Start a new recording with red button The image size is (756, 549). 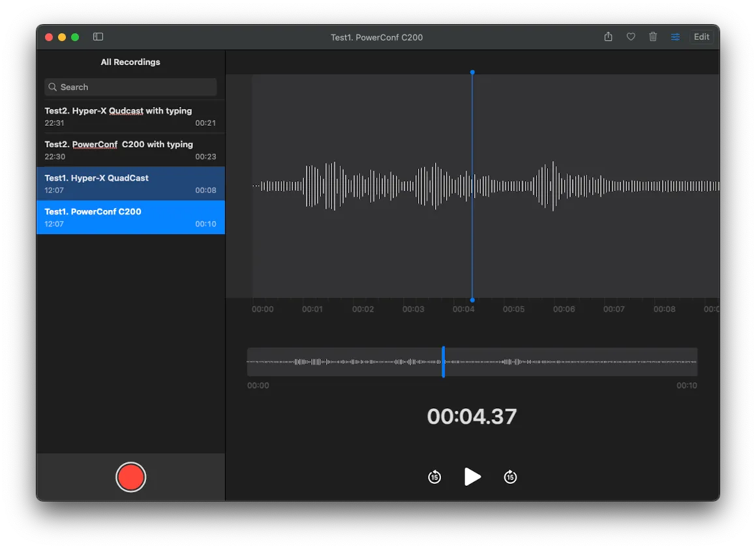click(130, 477)
